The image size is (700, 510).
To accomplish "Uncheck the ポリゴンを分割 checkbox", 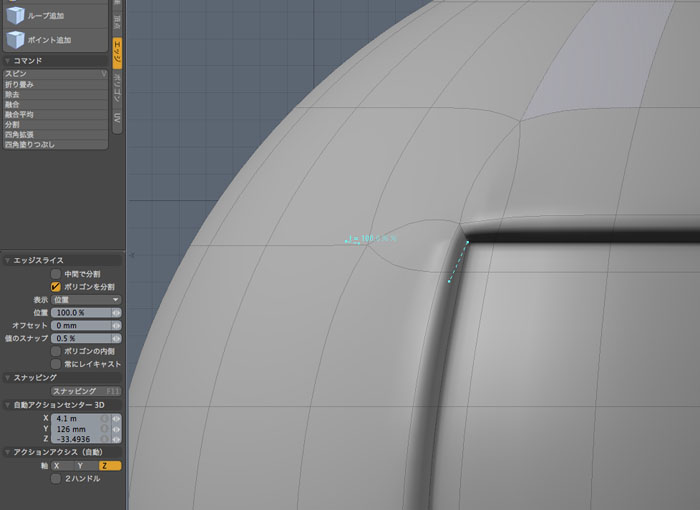I will point(56,286).
